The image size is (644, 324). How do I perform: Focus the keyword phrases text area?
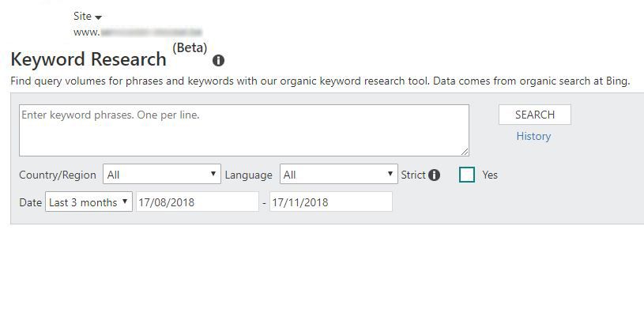pos(244,130)
